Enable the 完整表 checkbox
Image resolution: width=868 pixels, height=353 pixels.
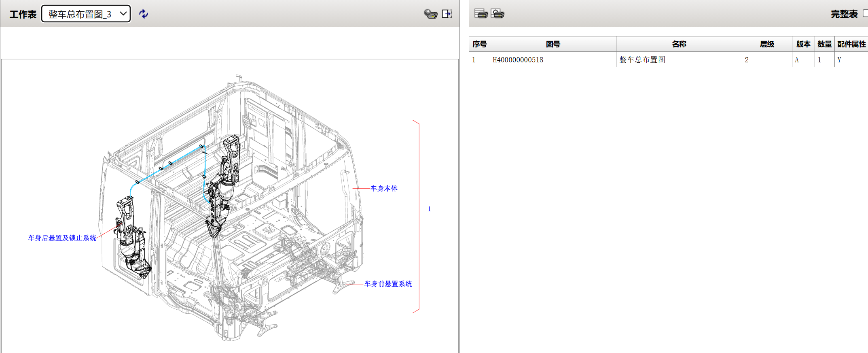pyautogui.click(x=865, y=13)
